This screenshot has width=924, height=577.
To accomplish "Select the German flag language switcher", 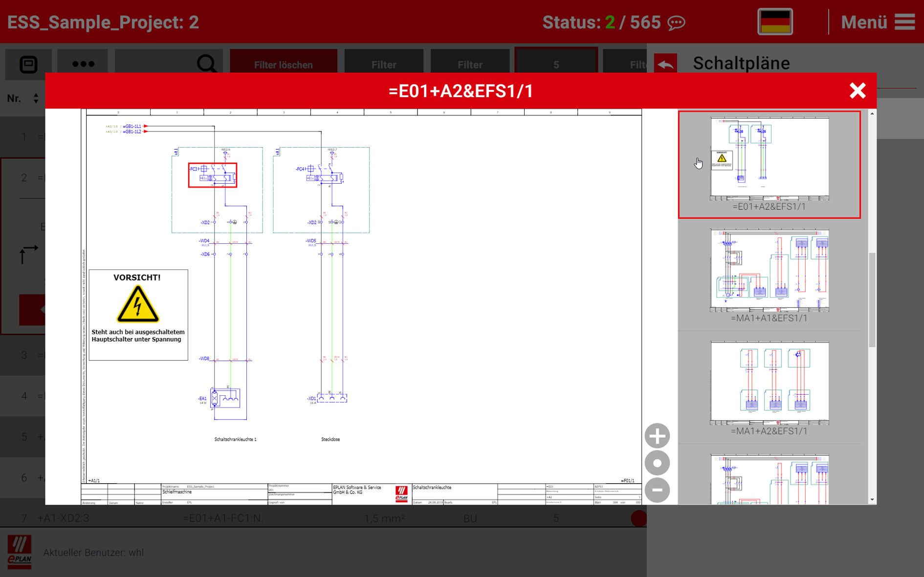I will coord(774,21).
